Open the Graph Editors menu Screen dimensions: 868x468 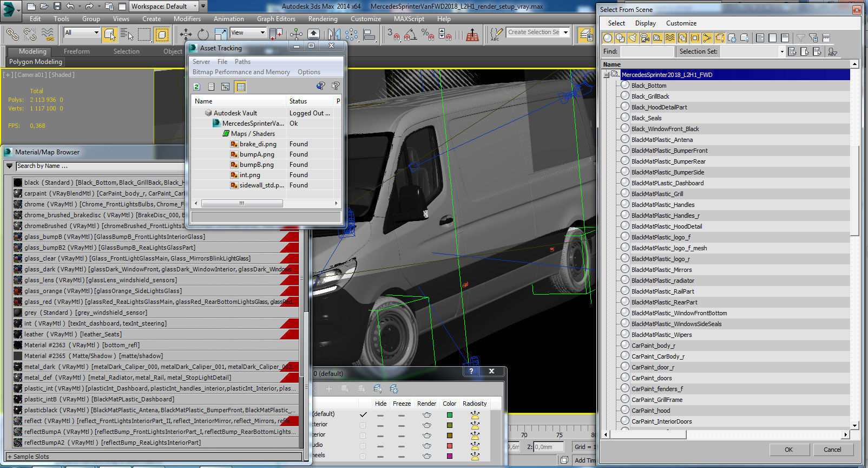tap(276, 19)
